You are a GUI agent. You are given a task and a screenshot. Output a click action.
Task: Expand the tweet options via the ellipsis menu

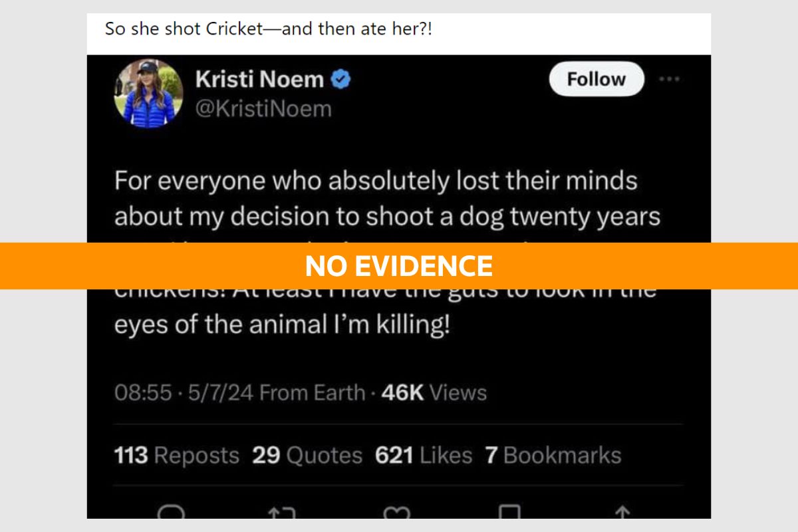pyautogui.click(x=669, y=78)
